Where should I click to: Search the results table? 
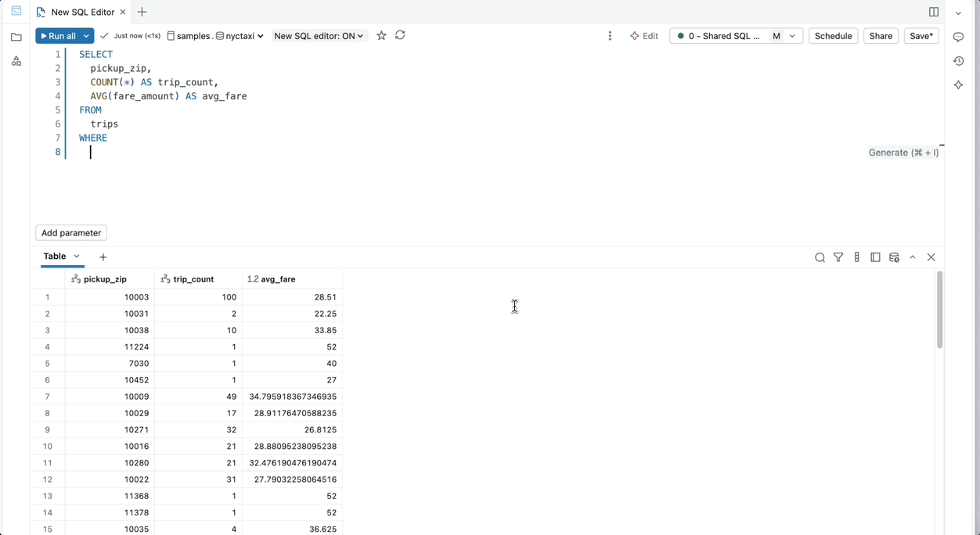click(x=820, y=257)
